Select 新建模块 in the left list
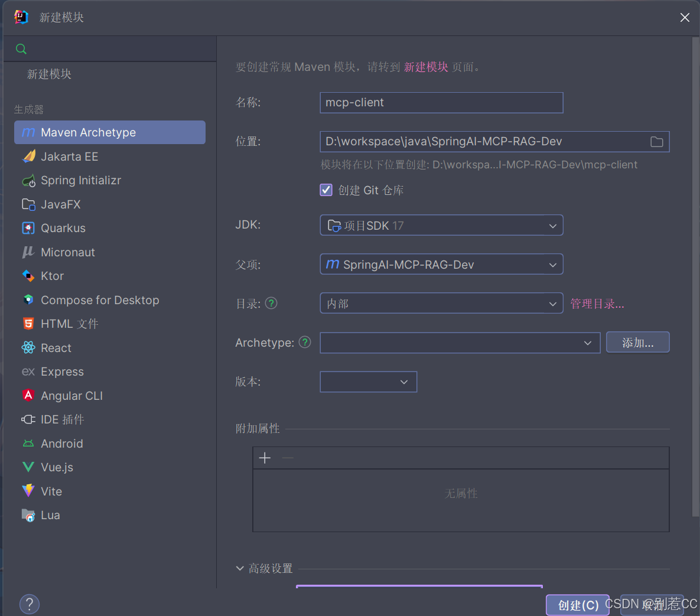700x616 pixels. click(x=49, y=74)
